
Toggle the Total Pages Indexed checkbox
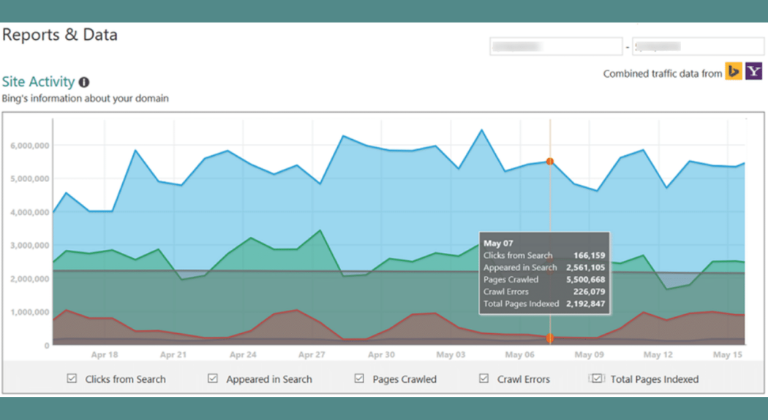[597, 379]
